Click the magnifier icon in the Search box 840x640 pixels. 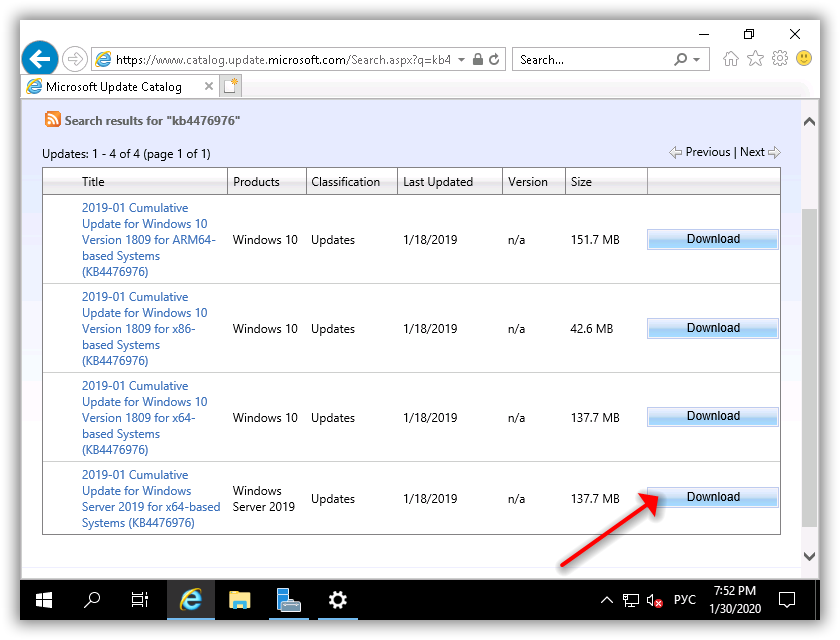click(680, 59)
